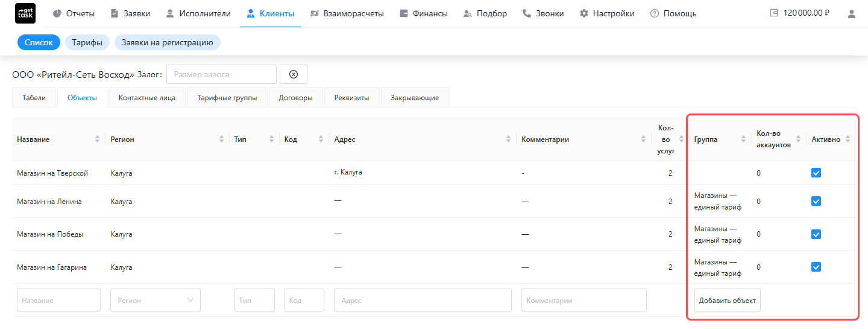Focus the Размер залога input field

pyautogui.click(x=221, y=74)
